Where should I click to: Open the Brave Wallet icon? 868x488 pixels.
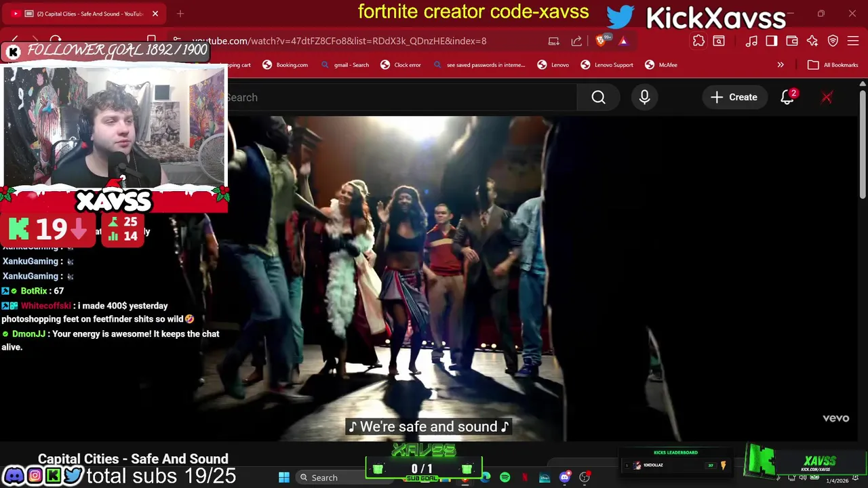click(x=791, y=41)
